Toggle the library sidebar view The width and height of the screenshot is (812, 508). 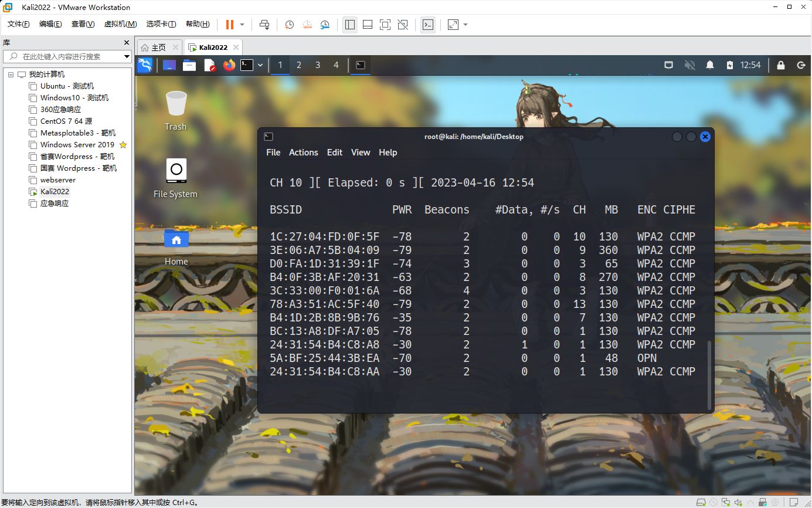[350, 25]
